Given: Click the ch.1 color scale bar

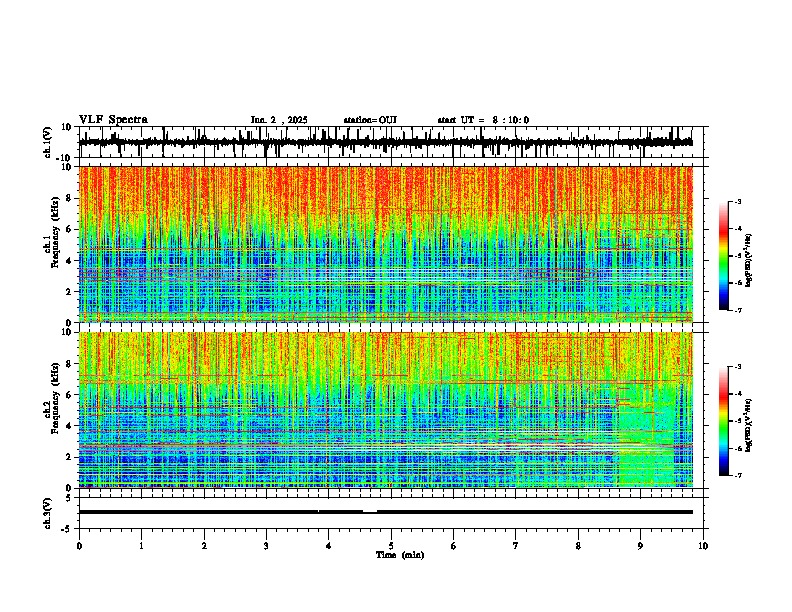Looking at the screenshot, I should coord(723,255).
